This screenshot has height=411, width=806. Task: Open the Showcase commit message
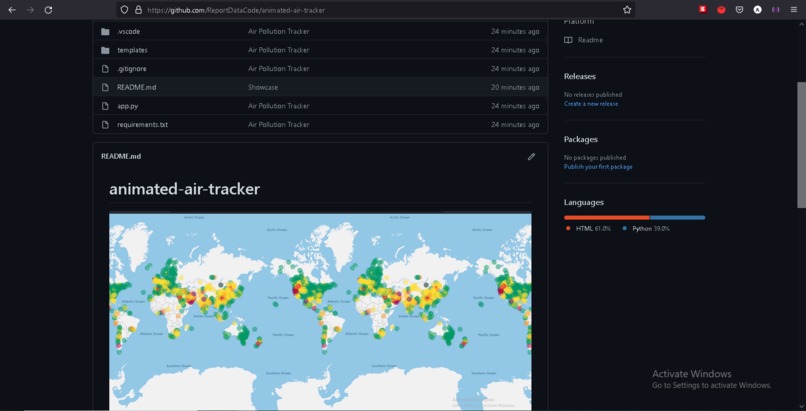pos(263,87)
